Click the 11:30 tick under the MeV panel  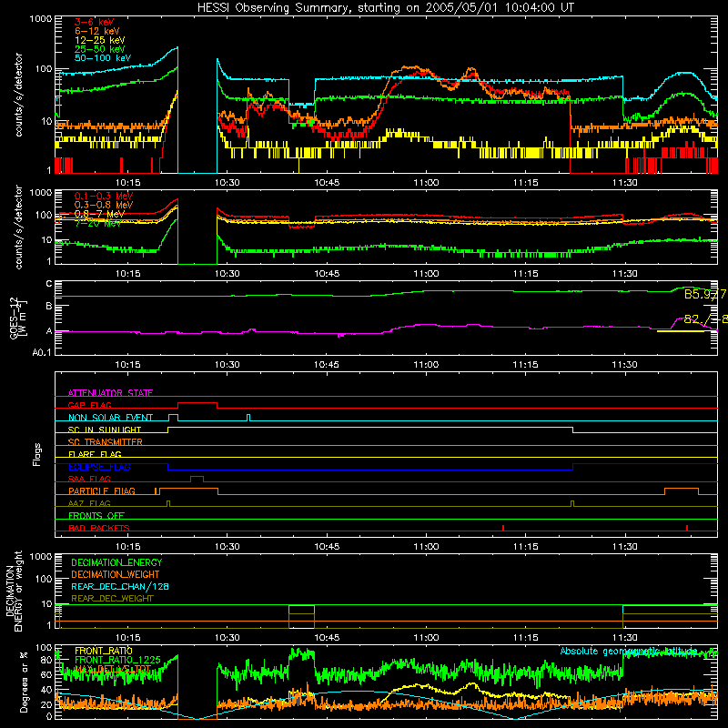625,274
